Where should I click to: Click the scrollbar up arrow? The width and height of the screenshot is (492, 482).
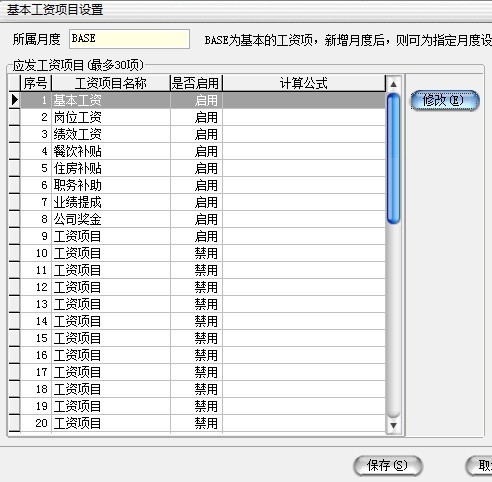pyautogui.click(x=393, y=84)
